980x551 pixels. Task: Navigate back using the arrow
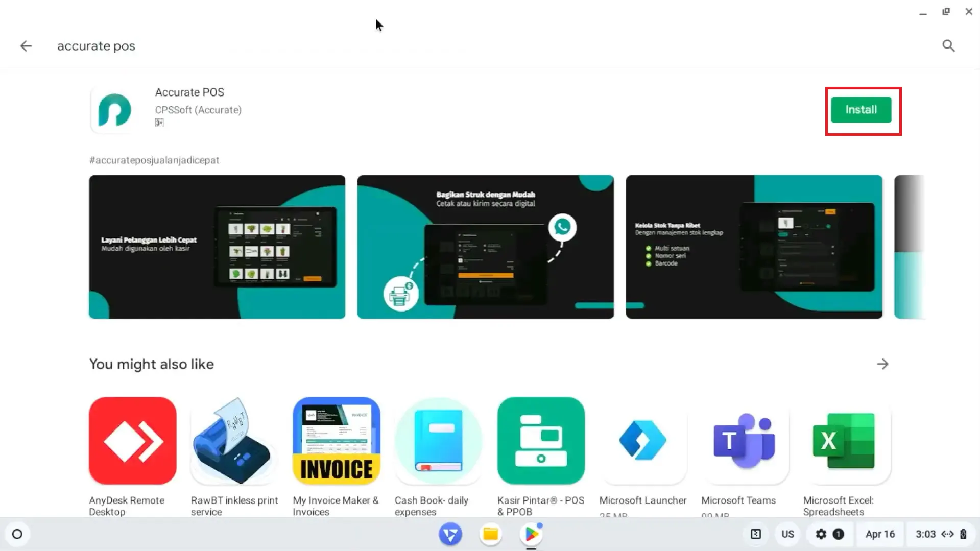click(x=26, y=45)
